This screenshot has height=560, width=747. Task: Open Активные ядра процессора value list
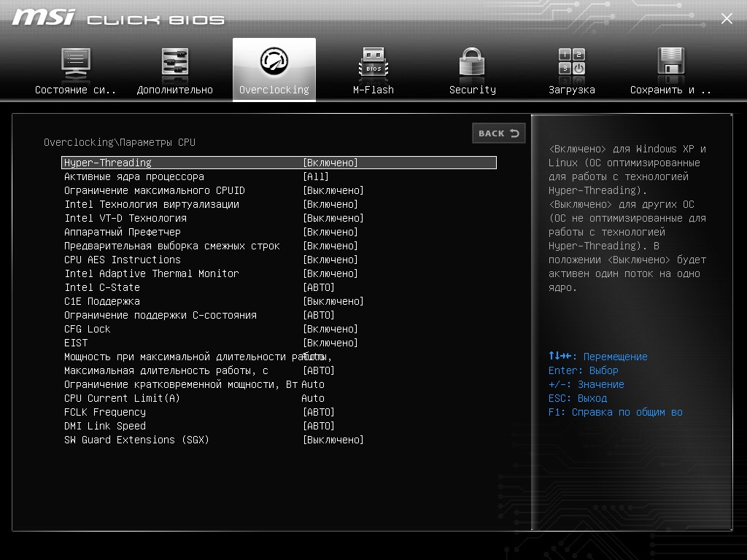pos(315,176)
